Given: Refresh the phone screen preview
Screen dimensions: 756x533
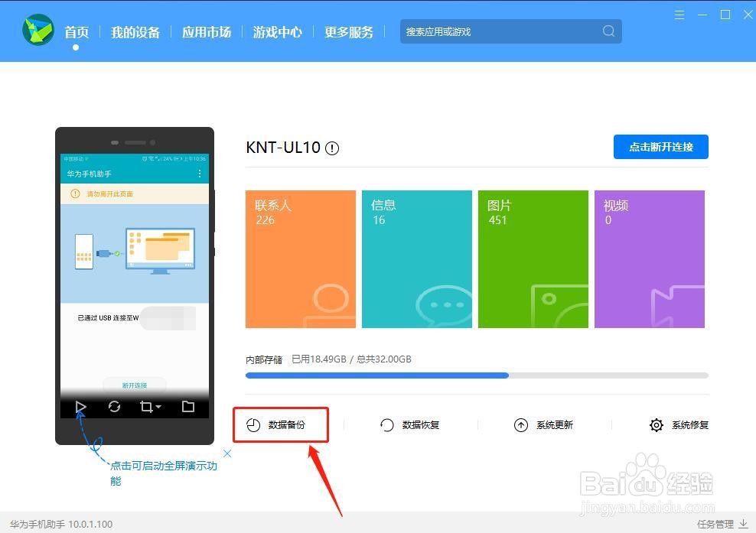Looking at the screenshot, I should tap(114, 407).
